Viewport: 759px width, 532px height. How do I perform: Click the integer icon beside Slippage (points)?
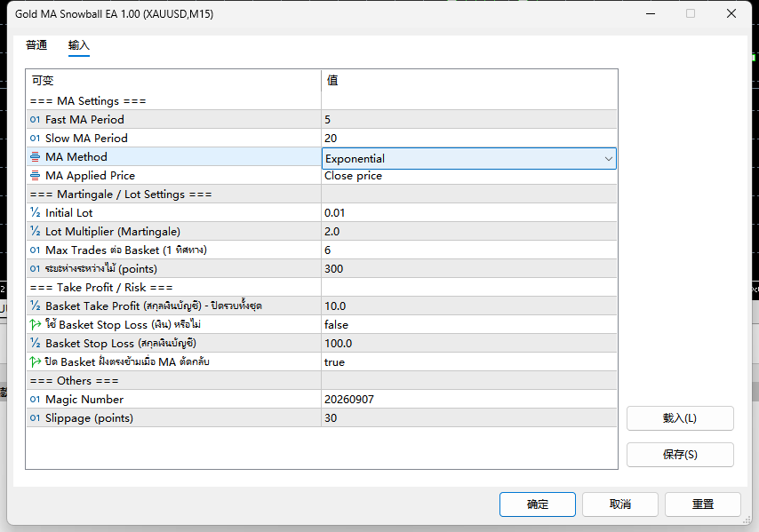(35, 417)
